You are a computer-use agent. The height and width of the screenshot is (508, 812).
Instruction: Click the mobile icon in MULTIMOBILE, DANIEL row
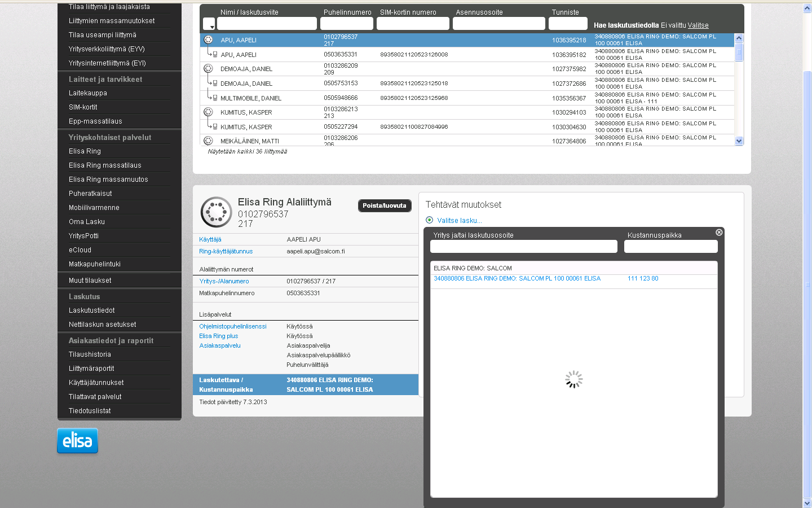pyautogui.click(x=215, y=98)
